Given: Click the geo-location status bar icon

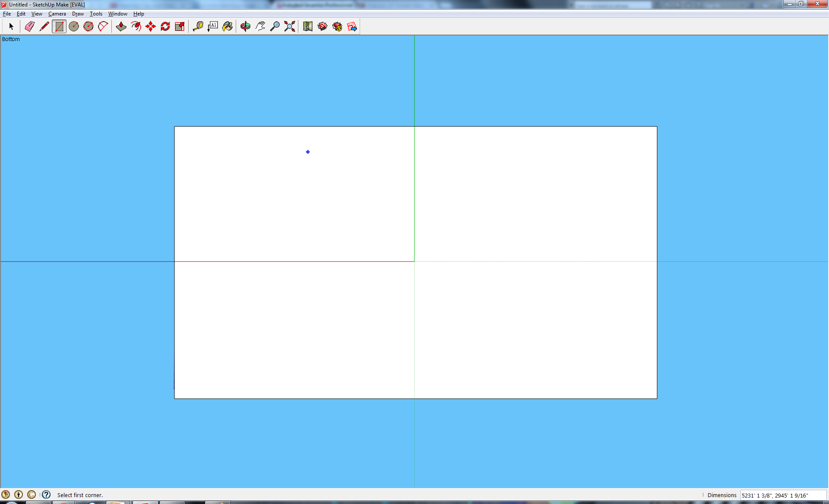Looking at the screenshot, I should [6, 495].
